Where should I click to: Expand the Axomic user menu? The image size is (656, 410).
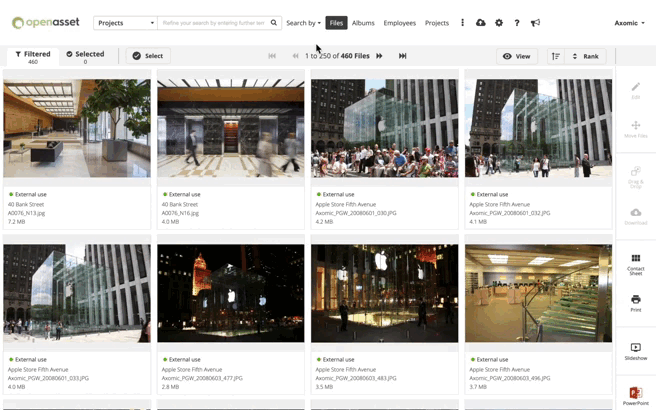(x=629, y=23)
